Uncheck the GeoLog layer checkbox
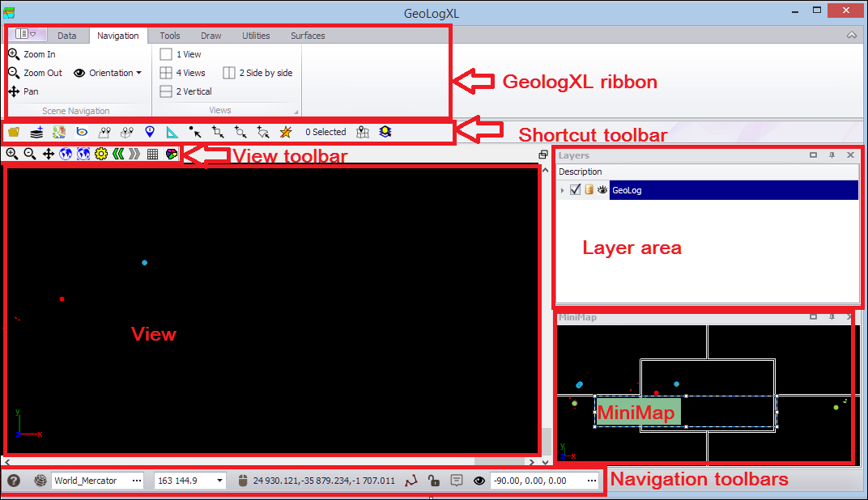Image resolution: width=868 pixels, height=500 pixels. pos(575,189)
